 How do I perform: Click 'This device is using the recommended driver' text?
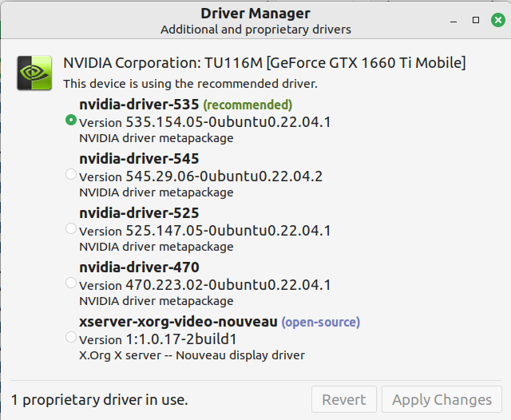coord(190,83)
